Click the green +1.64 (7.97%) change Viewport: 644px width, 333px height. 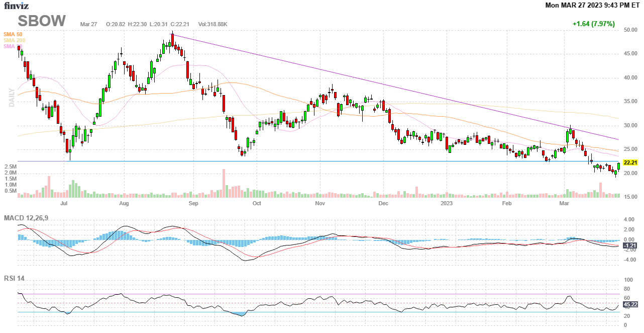point(593,24)
